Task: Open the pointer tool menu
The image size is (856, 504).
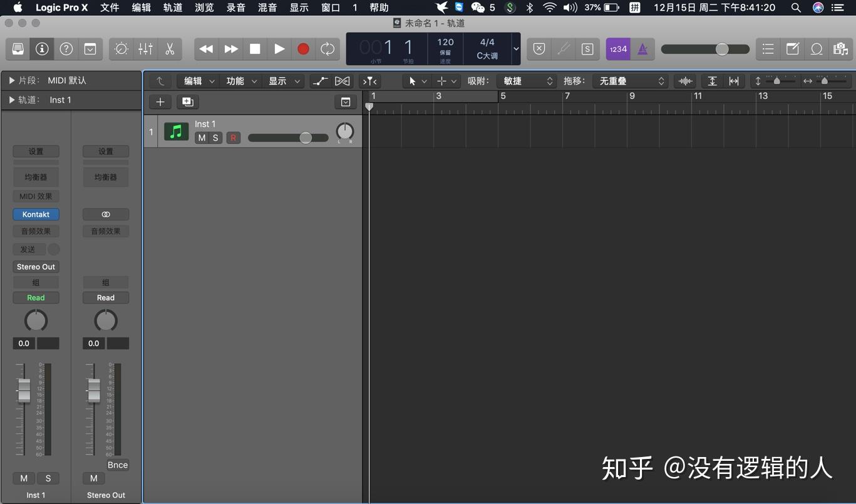Action: (417, 81)
